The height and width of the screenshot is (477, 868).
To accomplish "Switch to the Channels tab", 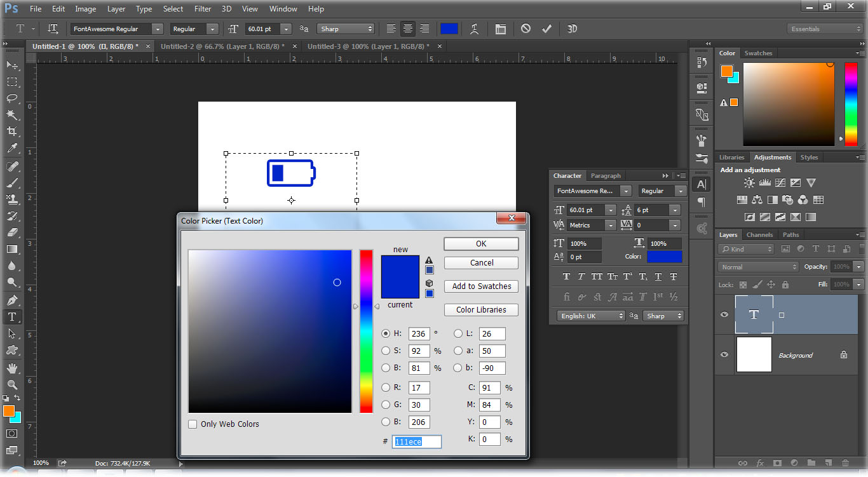I will (x=759, y=234).
